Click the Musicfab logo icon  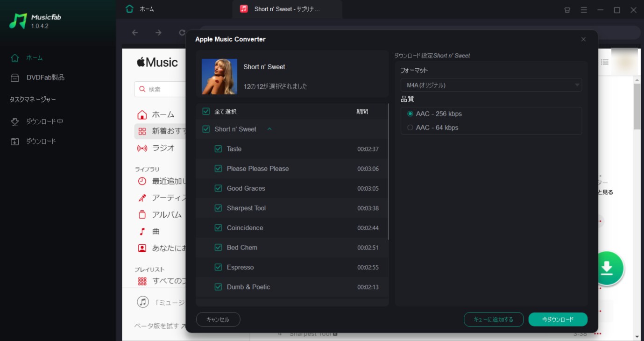point(18,21)
